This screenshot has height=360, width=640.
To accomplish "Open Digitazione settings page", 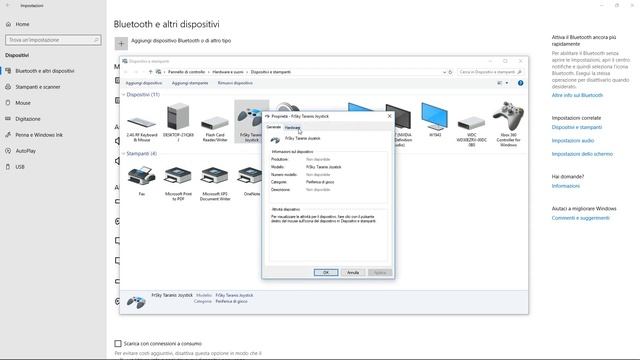I will click(28, 119).
